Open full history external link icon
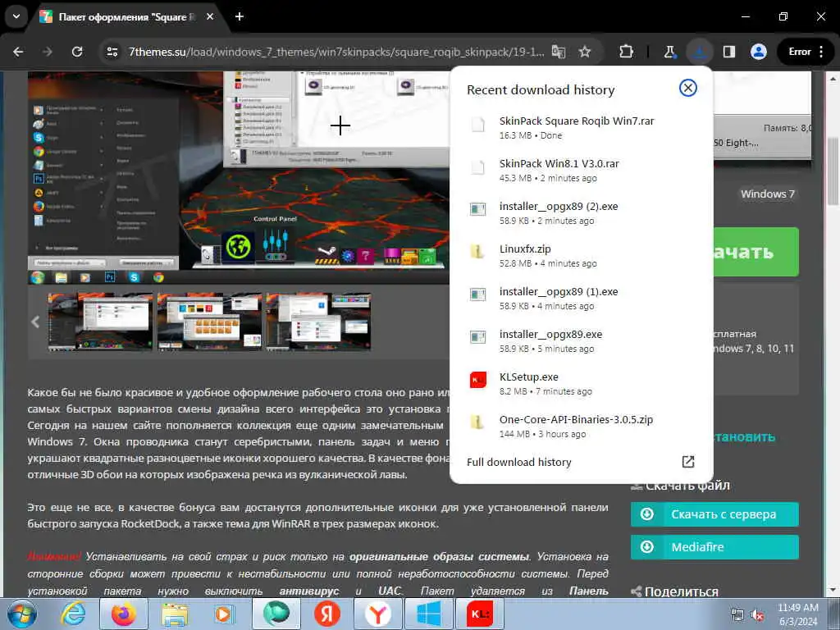The image size is (840, 630). click(688, 462)
